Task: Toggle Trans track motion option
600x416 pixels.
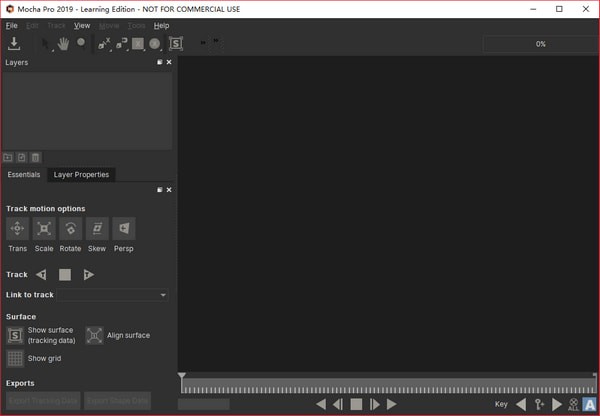Action: coord(17,228)
